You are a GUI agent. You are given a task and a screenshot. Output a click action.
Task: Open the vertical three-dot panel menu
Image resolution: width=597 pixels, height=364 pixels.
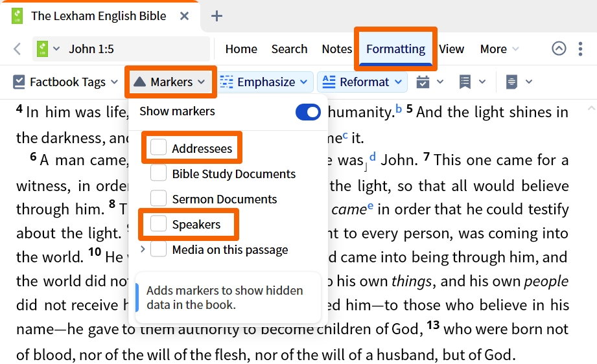(580, 49)
